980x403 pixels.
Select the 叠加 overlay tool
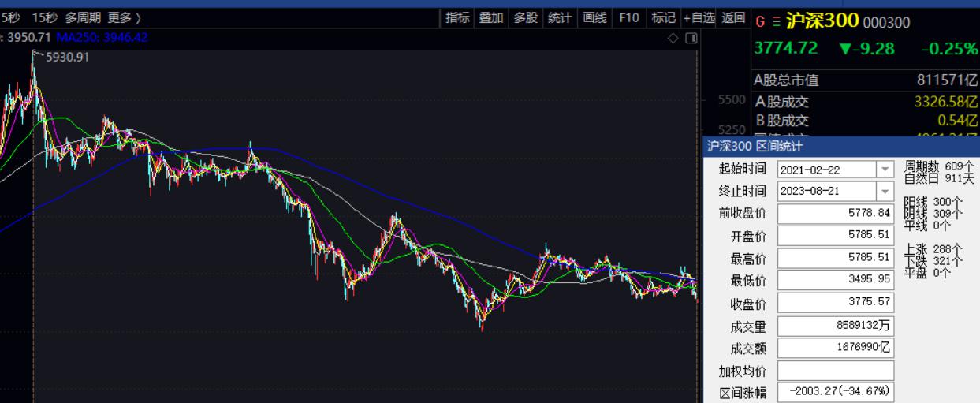pyautogui.click(x=491, y=17)
